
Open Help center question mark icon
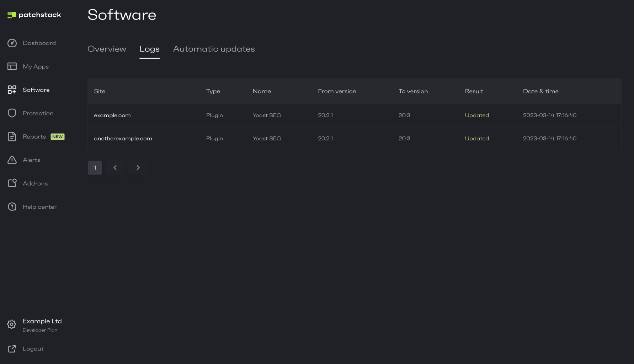(x=12, y=207)
